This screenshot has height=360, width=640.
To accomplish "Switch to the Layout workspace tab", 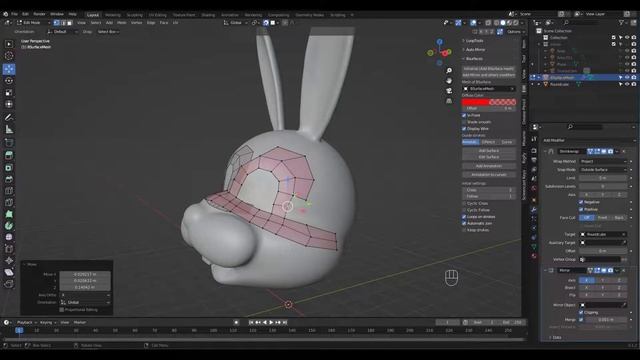I will pos(93,15).
